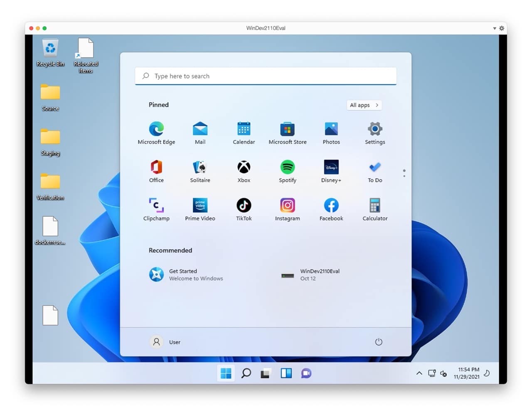Viewport: 532px width, 412px height.
Task: Select the dockerrese... file on desktop
Action: pos(50,231)
